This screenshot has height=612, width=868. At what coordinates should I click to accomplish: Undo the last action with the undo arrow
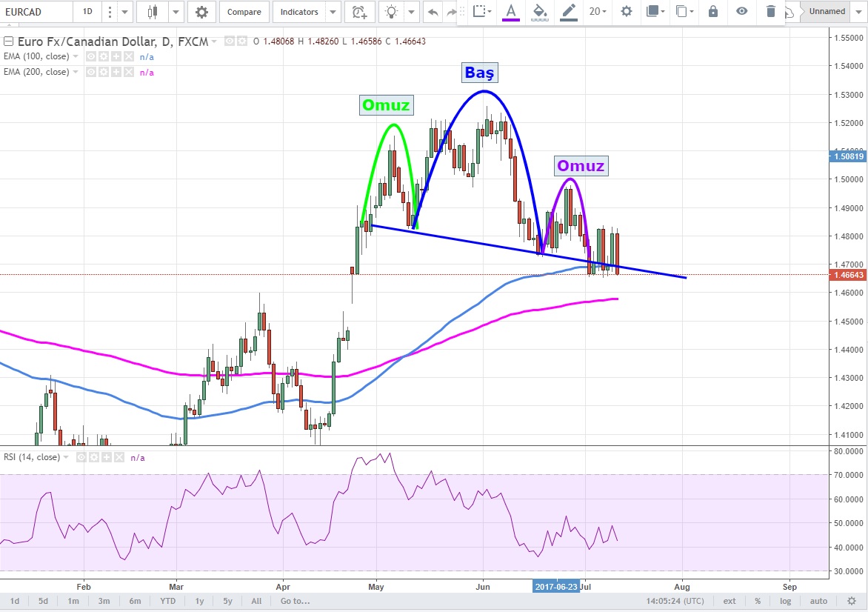click(433, 12)
